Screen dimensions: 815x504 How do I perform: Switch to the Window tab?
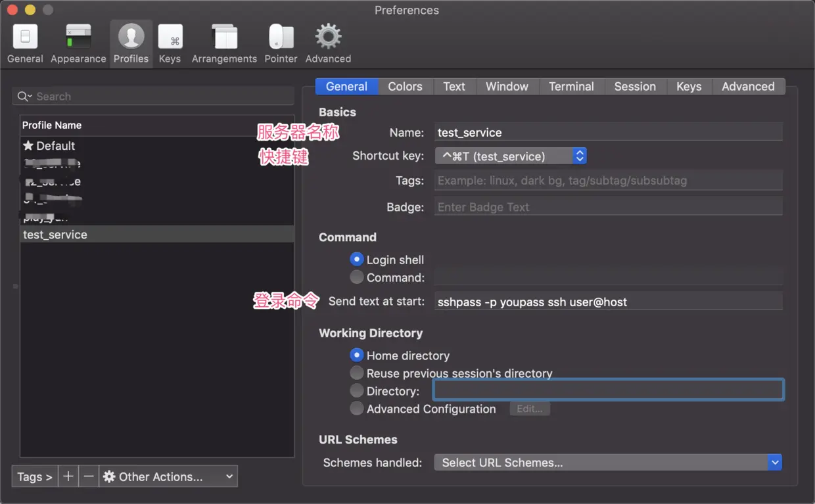pyautogui.click(x=507, y=87)
